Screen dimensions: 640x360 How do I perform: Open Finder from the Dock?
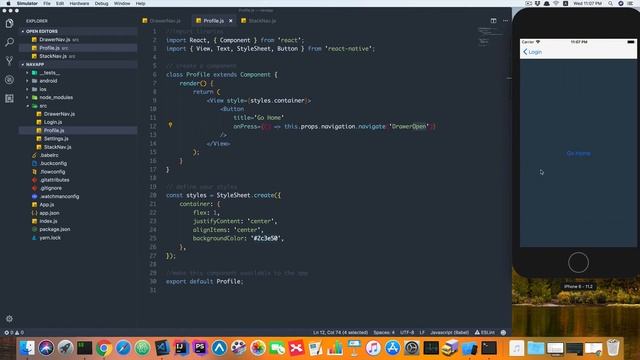(x=27, y=348)
